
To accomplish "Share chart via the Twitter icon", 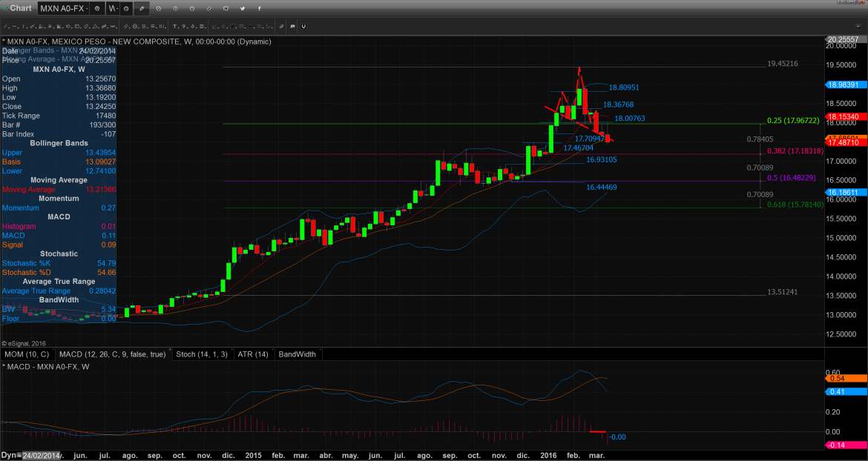I will pyautogui.click(x=243, y=8).
